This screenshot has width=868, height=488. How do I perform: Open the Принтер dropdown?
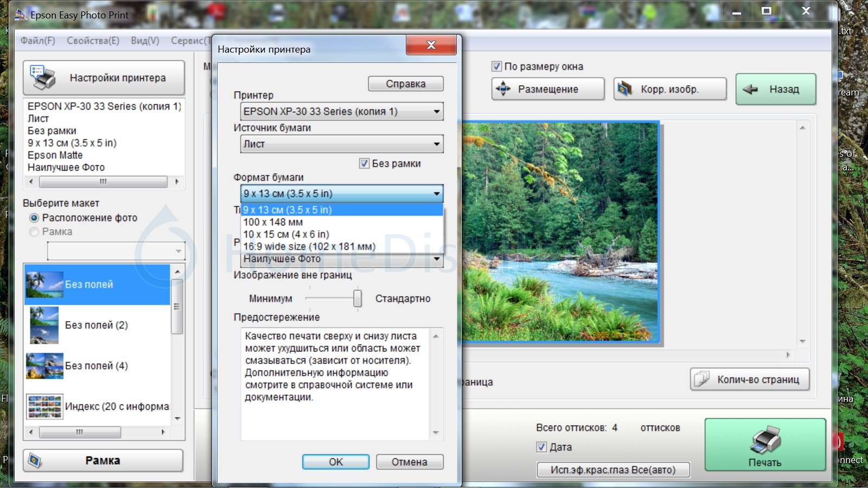pyautogui.click(x=342, y=112)
